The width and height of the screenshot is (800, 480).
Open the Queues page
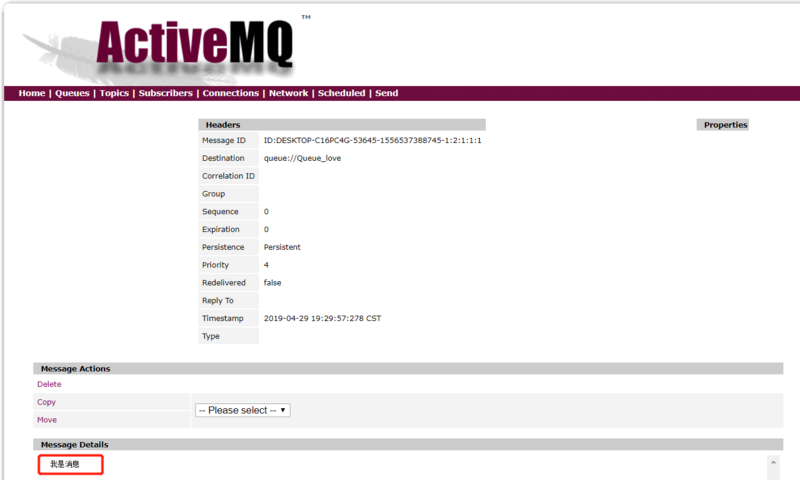[x=72, y=93]
